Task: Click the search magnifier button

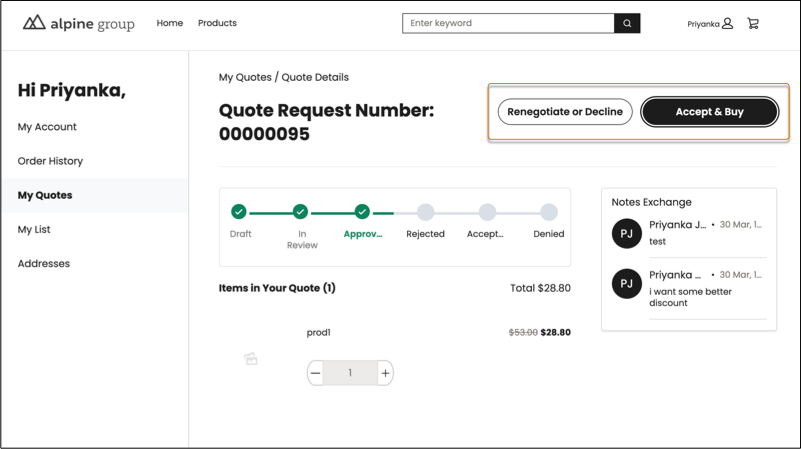Action: click(627, 23)
